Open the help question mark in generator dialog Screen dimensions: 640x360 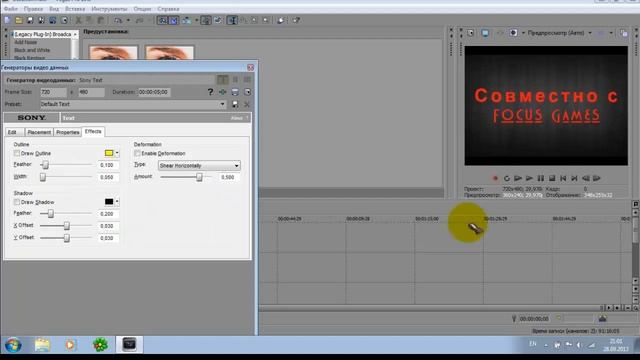[x=210, y=92]
